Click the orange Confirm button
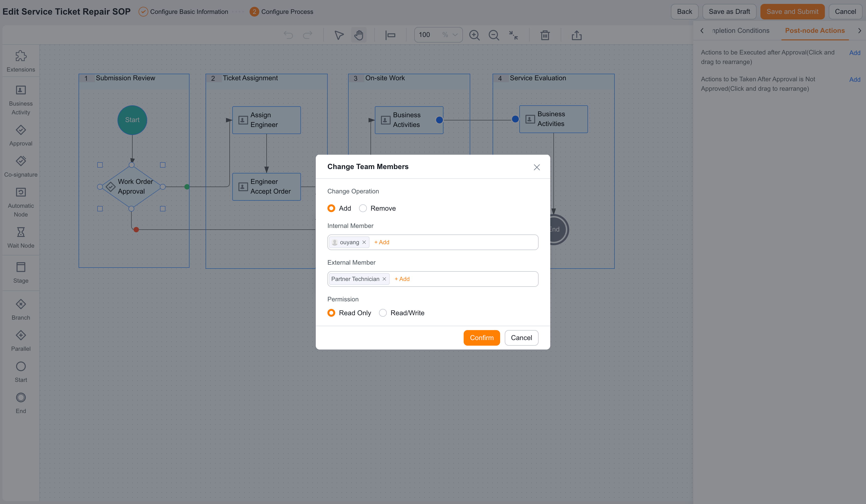The image size is (866, 504). 481,338
